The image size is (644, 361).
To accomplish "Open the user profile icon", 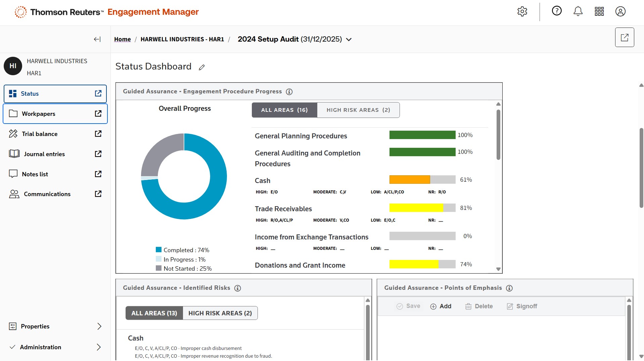I will click(620, 11).
